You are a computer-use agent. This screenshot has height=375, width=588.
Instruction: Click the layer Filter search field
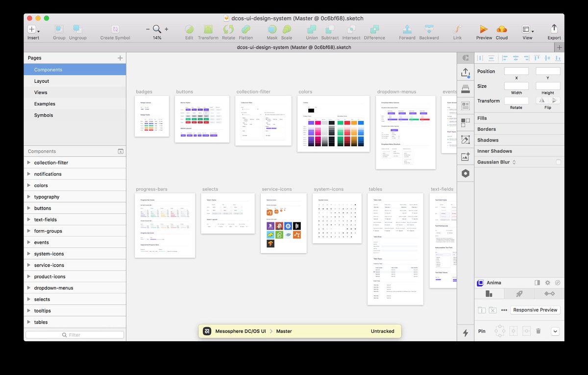pos(75,335)
